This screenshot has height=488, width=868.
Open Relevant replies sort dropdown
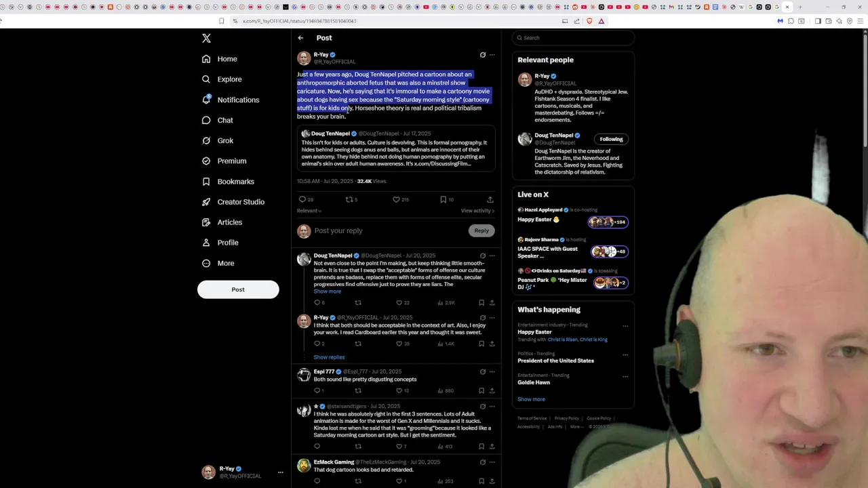coord(309,211)
